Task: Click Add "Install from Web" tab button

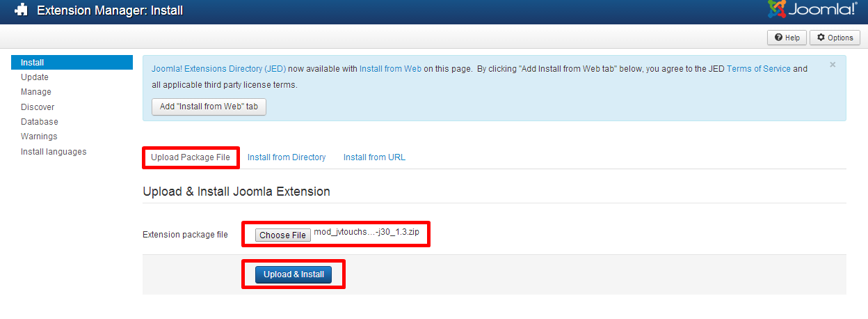Action: click(209, 107)
